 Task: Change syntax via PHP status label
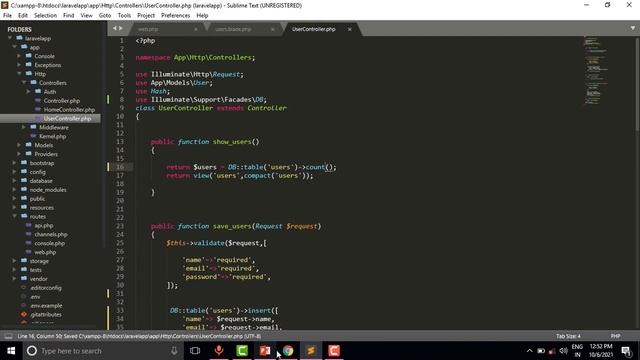(616, 336)
